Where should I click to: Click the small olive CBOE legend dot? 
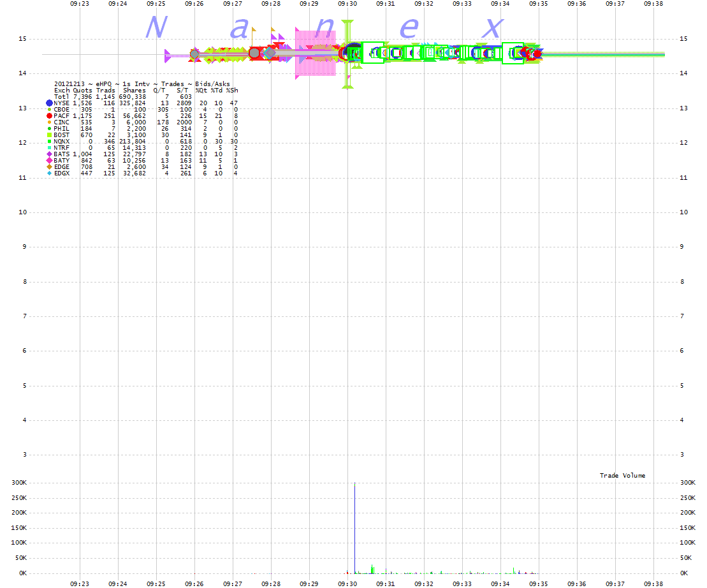click(x=50, y=110)
